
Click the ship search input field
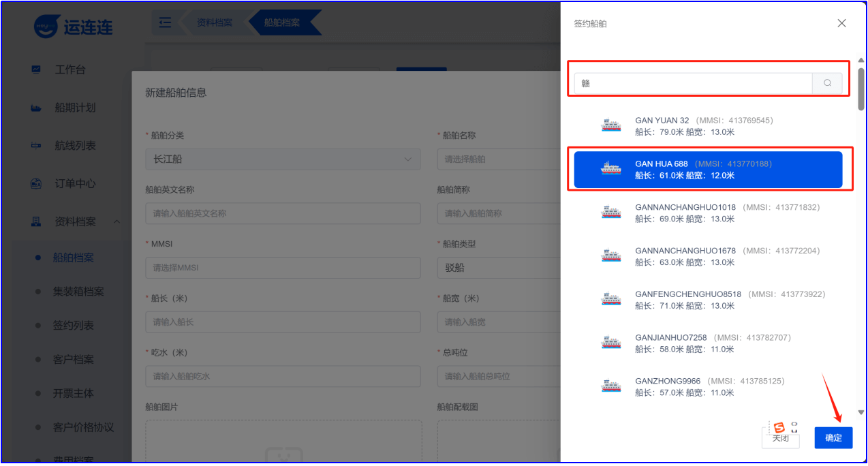click(693, 83)
